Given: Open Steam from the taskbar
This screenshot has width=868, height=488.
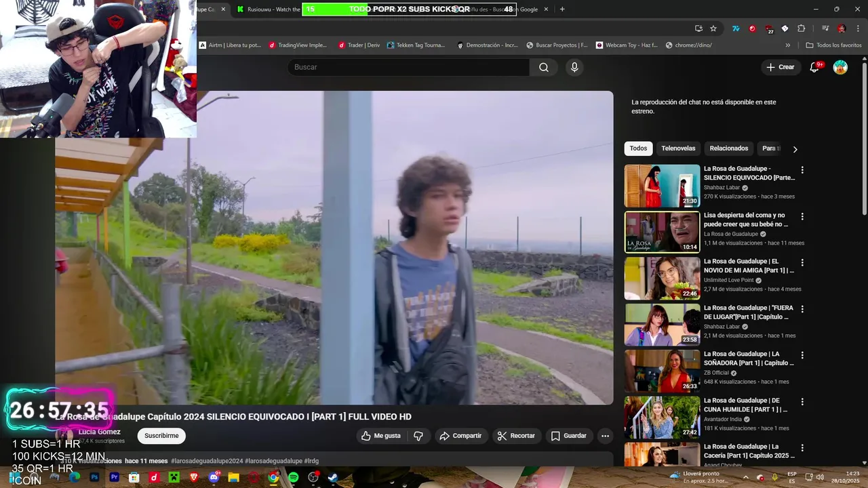Looking at the screenshot, I should 333,477.
